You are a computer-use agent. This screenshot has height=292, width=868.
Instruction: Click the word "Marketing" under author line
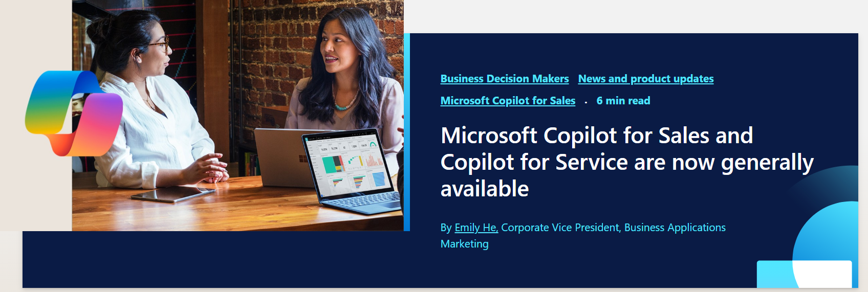(464, 244)
